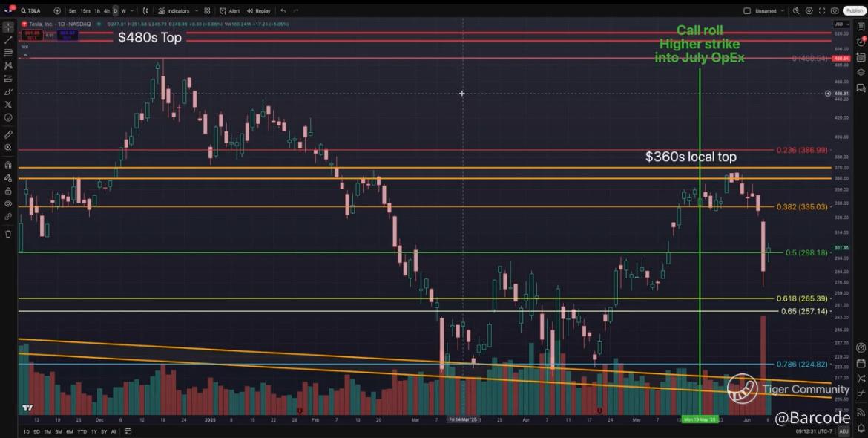
Task: Undo the last chart action
Action: point(283,10)
